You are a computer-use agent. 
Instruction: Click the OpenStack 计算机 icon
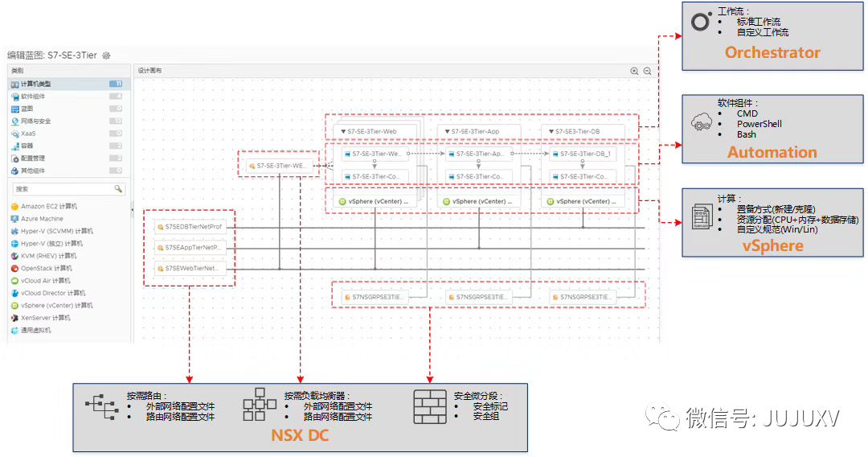click(15, 268)
